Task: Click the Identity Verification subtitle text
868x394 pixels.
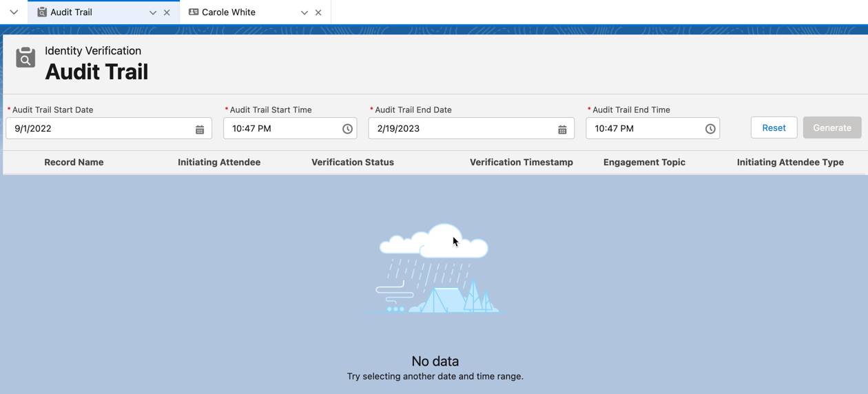Action: pyautogui.click(x=93, y=51)
